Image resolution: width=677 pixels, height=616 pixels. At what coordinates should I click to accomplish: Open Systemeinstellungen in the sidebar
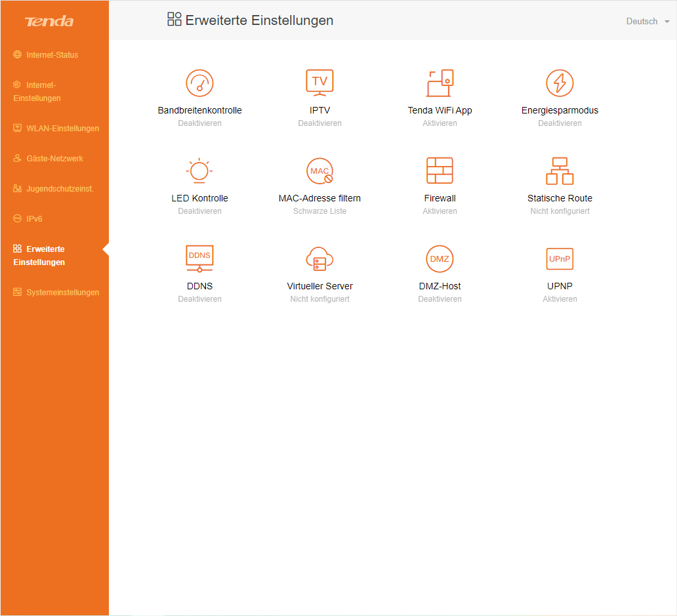(62, 293)
